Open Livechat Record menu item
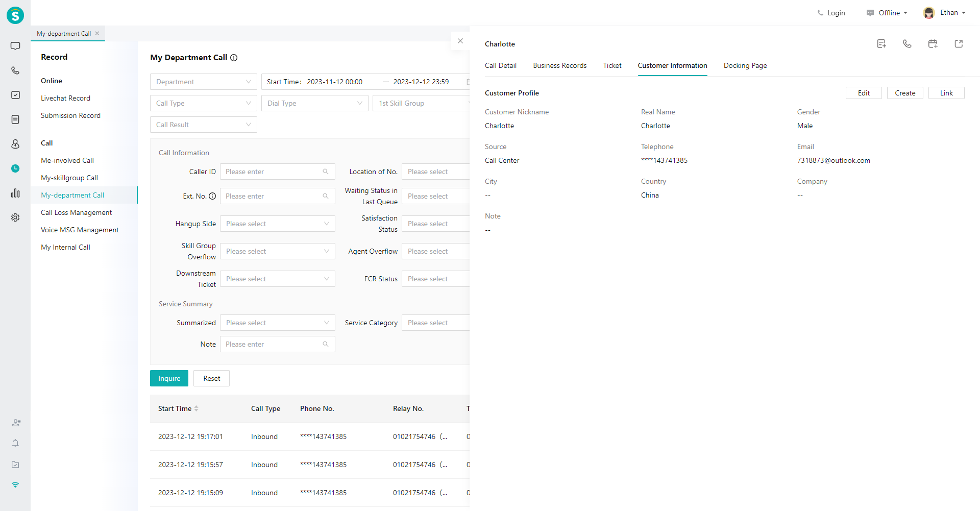Screen dimensions: 980x511 click(66, 98)
